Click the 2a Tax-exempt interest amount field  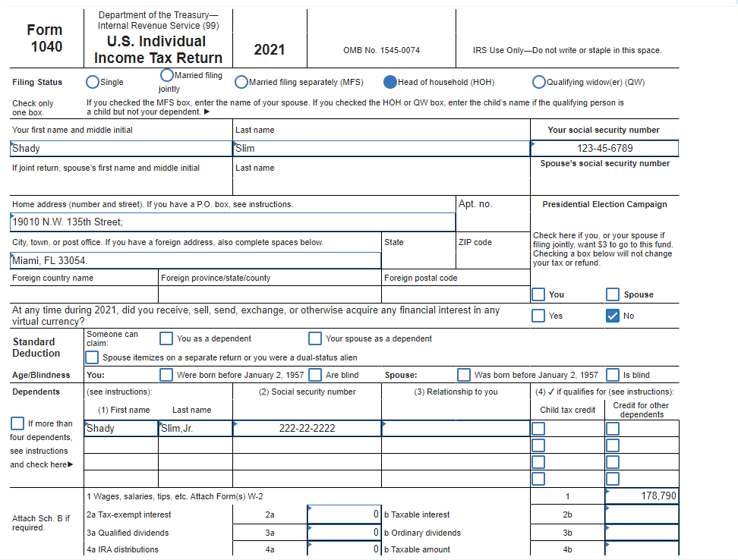(344, 514)
